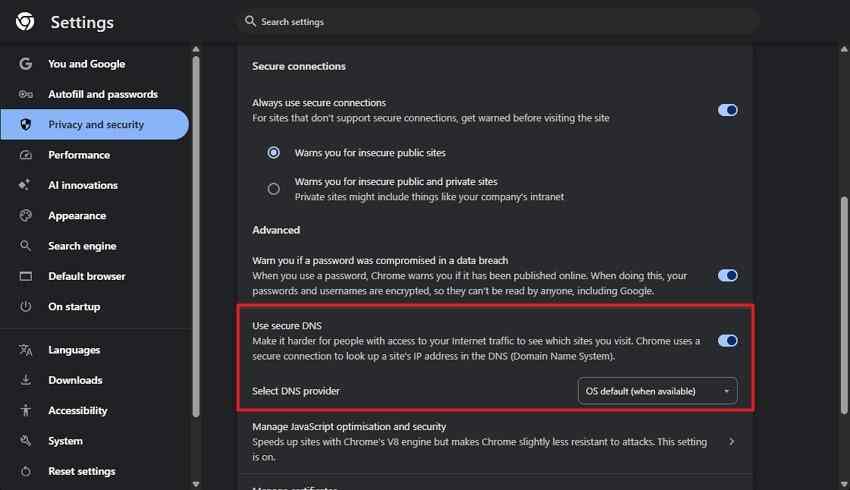Click the Advanced heading text
Image resolution: width=850 pixels, height=490 pixels.
pyautogui.click(x=276, y=230)
